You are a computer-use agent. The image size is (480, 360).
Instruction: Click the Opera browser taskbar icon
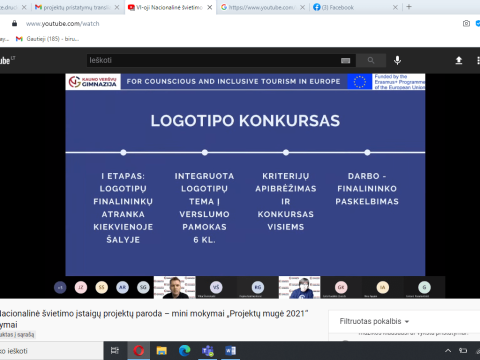pos(139,351)
